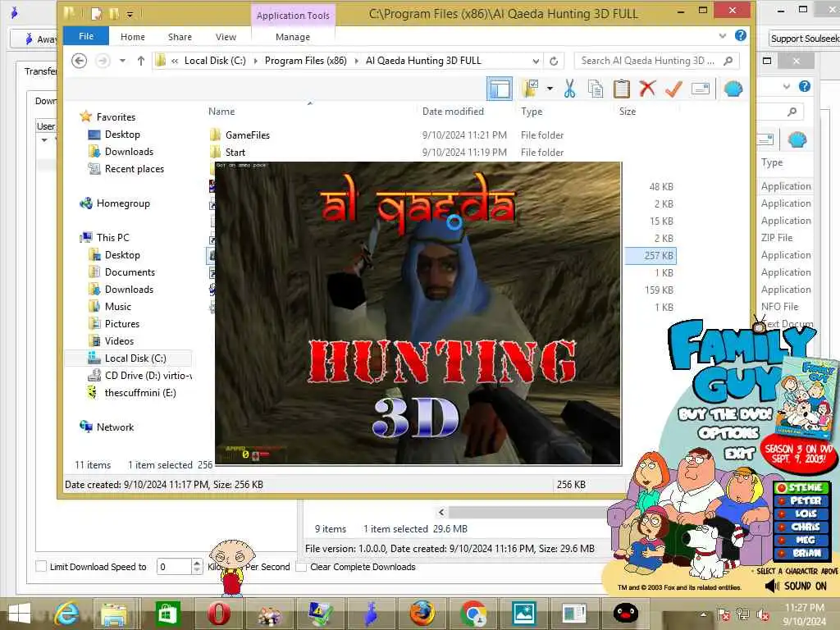The width and height of the screenshot is (840, 630).
Task: Open the Manage ribbon tab
Action: tap(293, 36)
